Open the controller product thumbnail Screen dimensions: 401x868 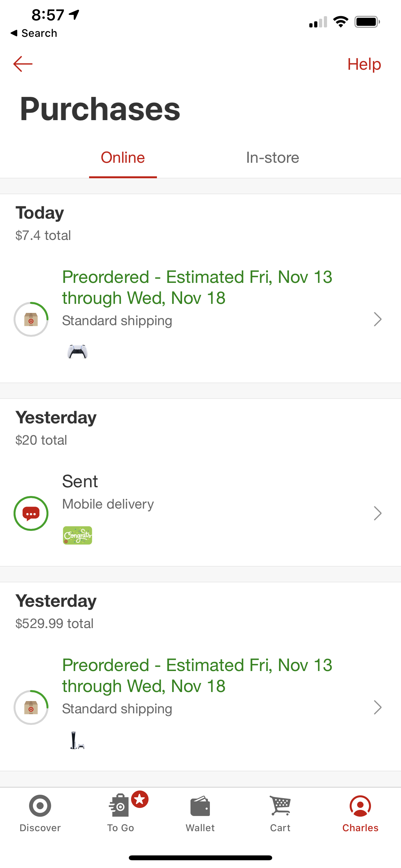(77, 352)
